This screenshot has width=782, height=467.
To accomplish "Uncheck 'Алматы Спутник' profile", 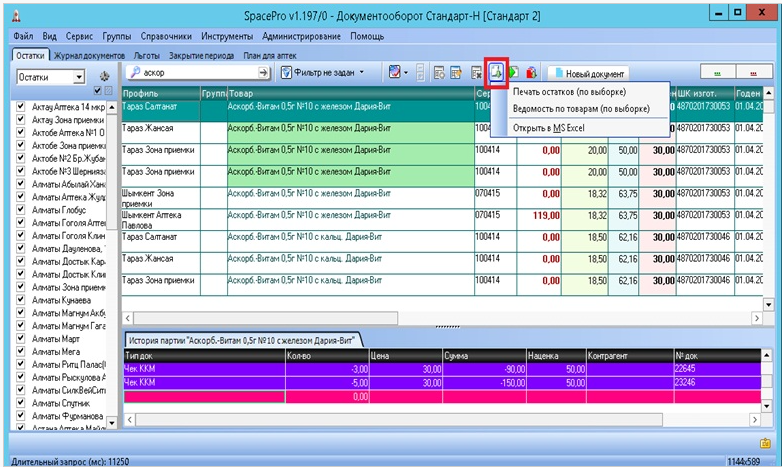I will pos(20,403).
